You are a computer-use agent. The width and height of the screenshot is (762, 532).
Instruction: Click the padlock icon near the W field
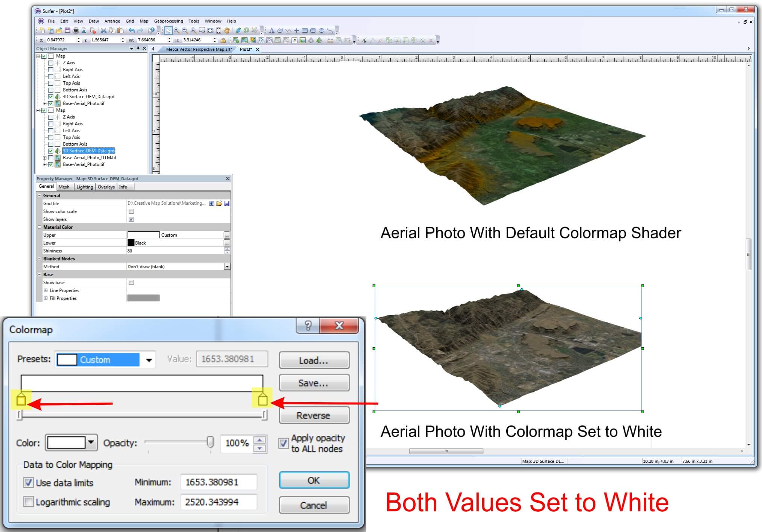[223, 40]
